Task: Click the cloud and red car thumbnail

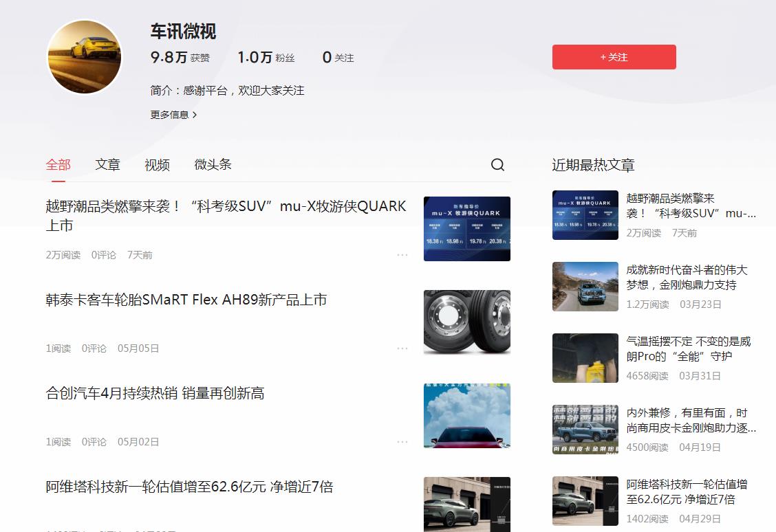Action: (x=466, y=416)
